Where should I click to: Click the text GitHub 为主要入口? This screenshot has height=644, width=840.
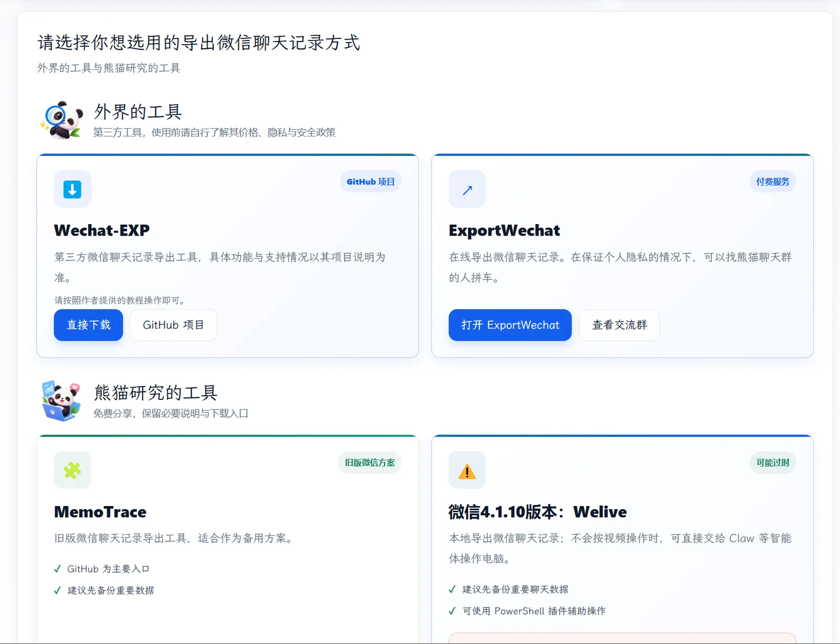click(x=108, y=569)
